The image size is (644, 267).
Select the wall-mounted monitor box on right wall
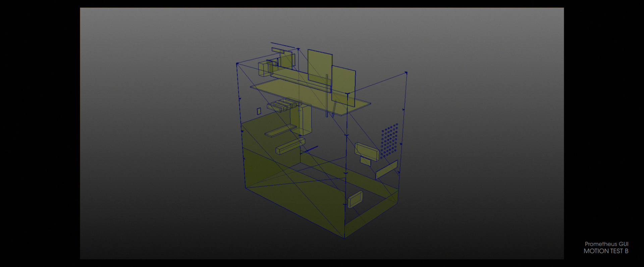pyautogui.click(x=367, y=151)
